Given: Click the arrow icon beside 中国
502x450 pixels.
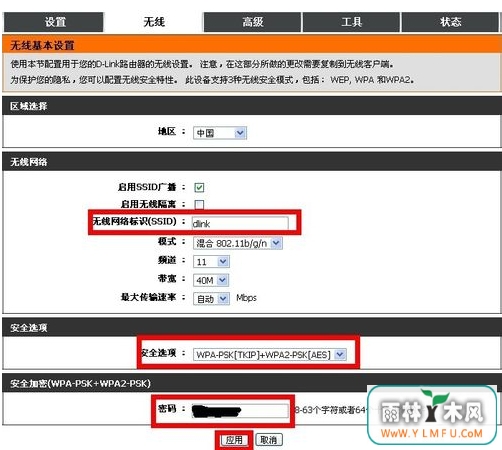Looking at the screenshot, I should tap(240, 133).
